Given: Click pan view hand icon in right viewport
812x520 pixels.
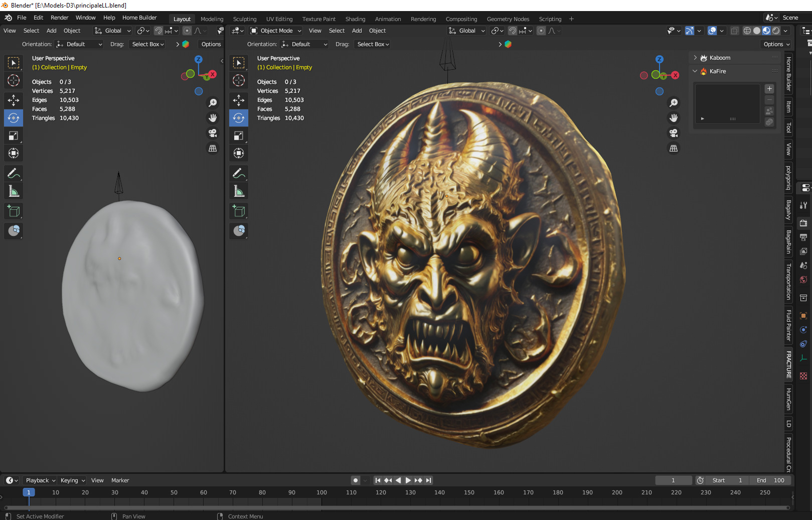Looking at the screenshot, I should point(674,118).
